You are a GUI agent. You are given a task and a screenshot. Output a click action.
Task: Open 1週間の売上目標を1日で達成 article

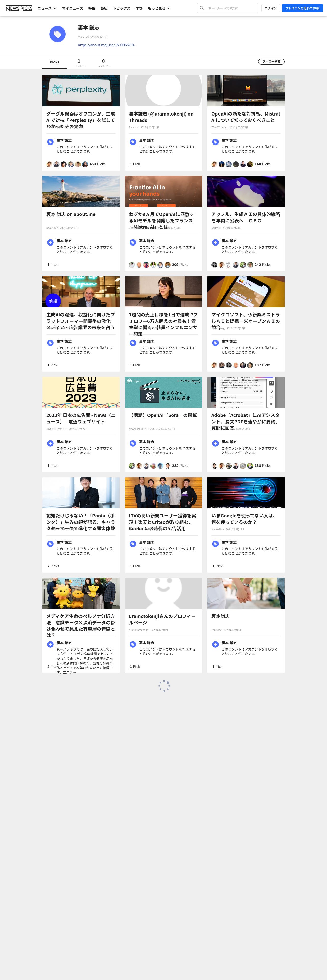pos(163,324)
